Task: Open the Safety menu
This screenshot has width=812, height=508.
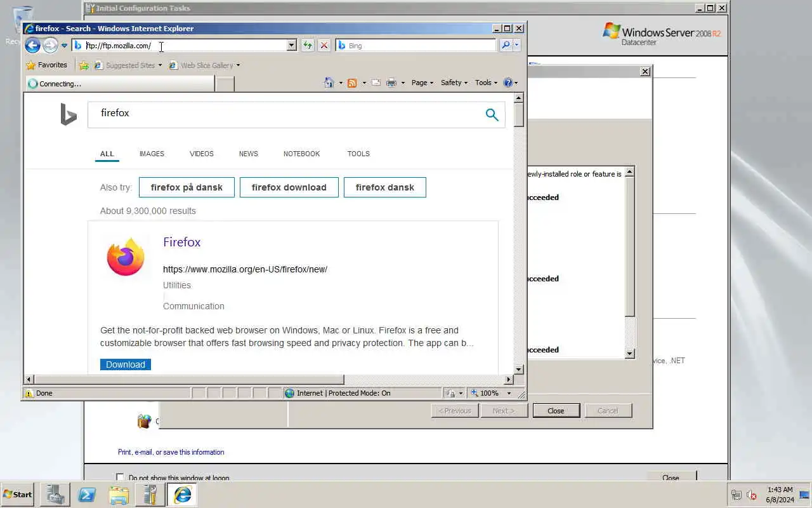Action: coord(454,83)
